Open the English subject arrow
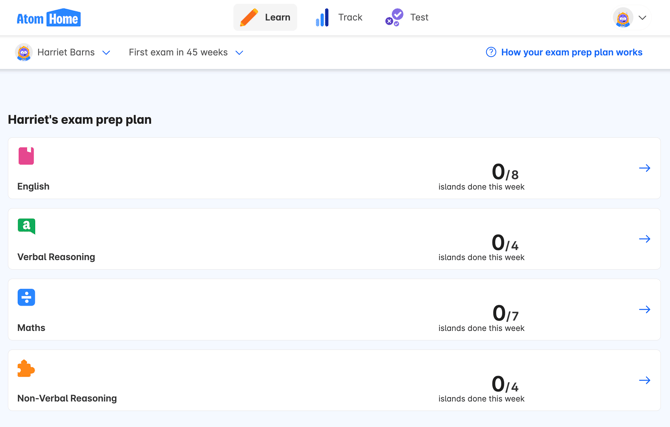This screenshot has width=670, height=427. (x=644, y=168)
